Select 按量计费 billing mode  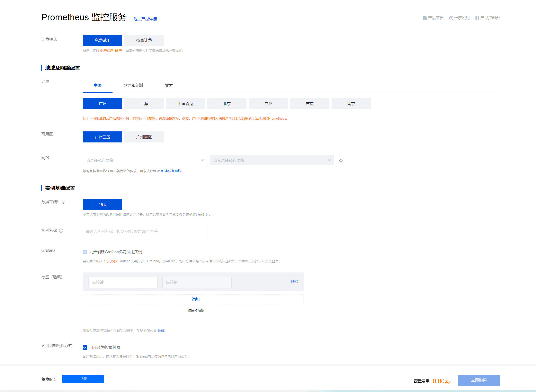click(144, 40)
